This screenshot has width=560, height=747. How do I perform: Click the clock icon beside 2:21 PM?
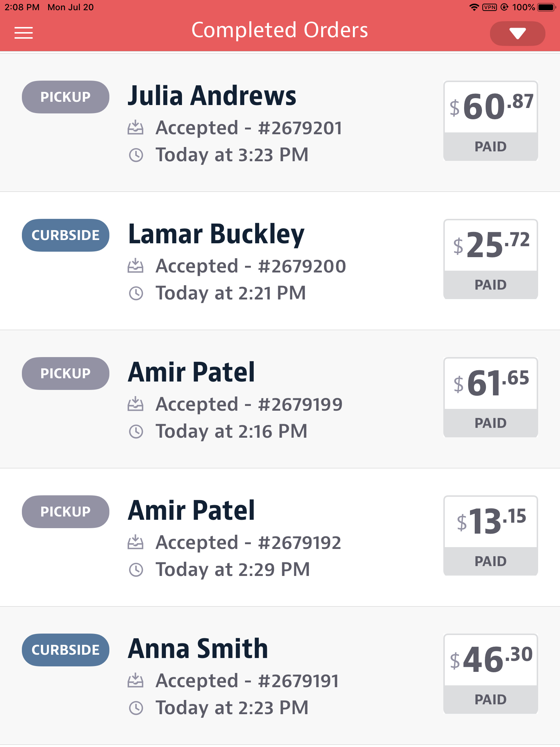136,293
